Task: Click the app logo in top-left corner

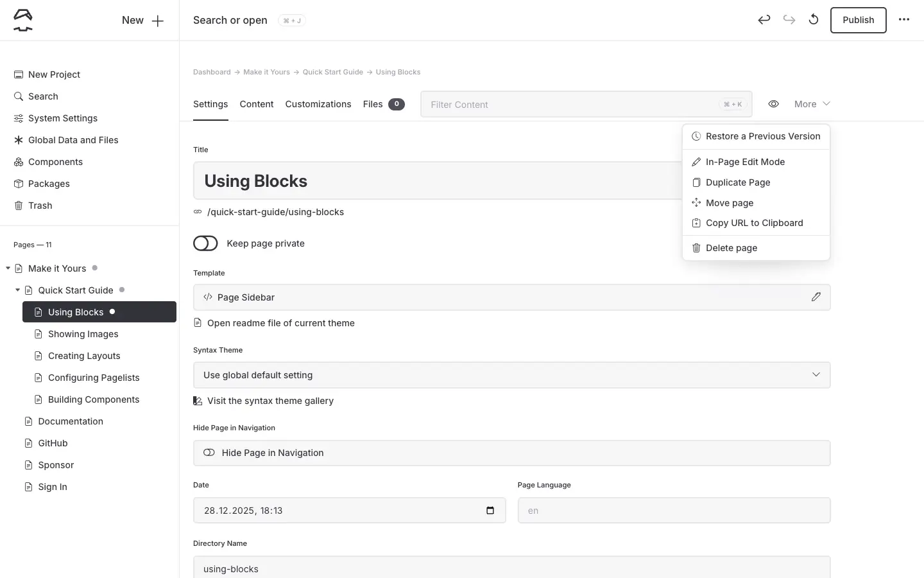Action: [x=23, y=21]
